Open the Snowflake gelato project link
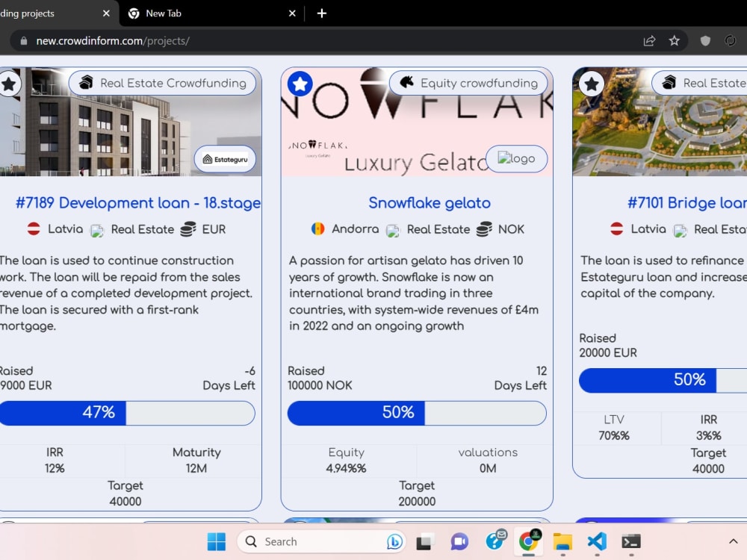 (x=430, y=203)
